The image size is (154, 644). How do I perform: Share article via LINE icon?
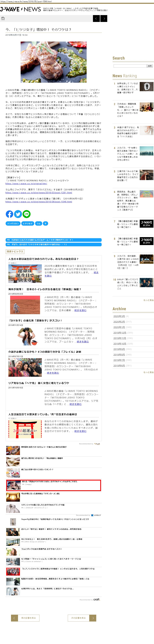click(x=26, y=214)
